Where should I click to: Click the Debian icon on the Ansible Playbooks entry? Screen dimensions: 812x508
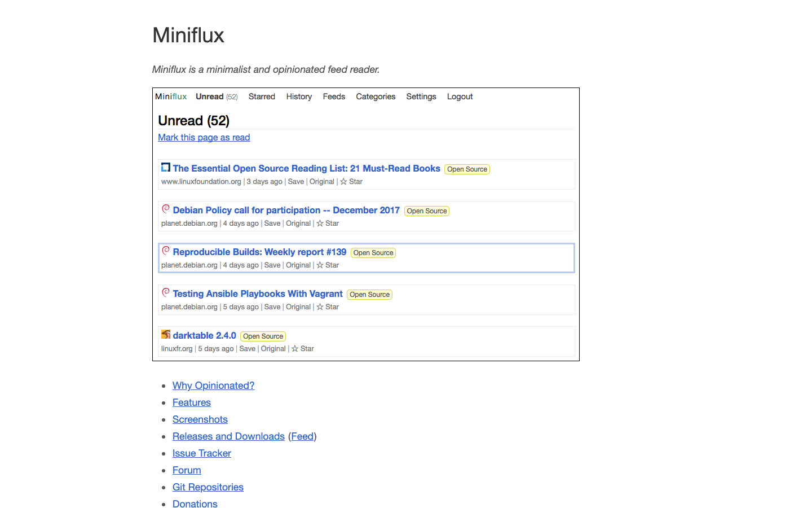(166, 292)
